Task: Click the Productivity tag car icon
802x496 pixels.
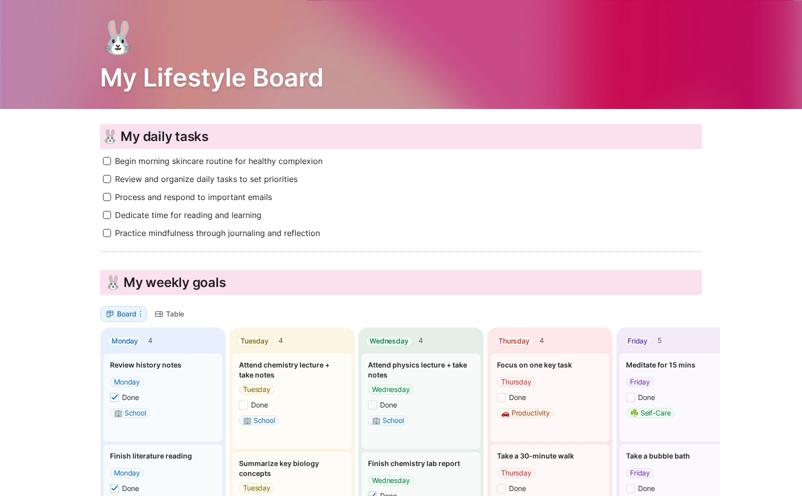Action: tap(505, 413)
